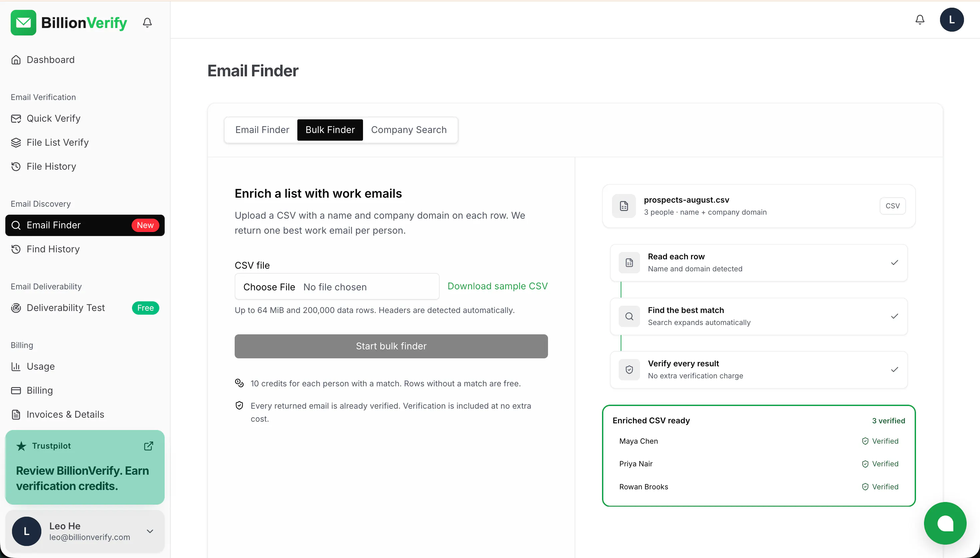
Task: Open the user avatar L in header
Action: (952, 20)
